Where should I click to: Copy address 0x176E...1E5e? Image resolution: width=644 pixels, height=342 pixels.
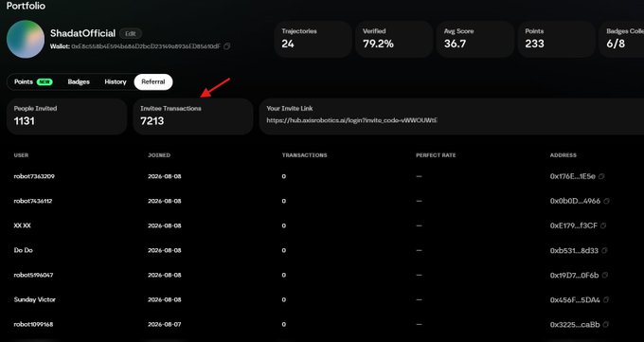pyautogui.click(x=601, y=176)
